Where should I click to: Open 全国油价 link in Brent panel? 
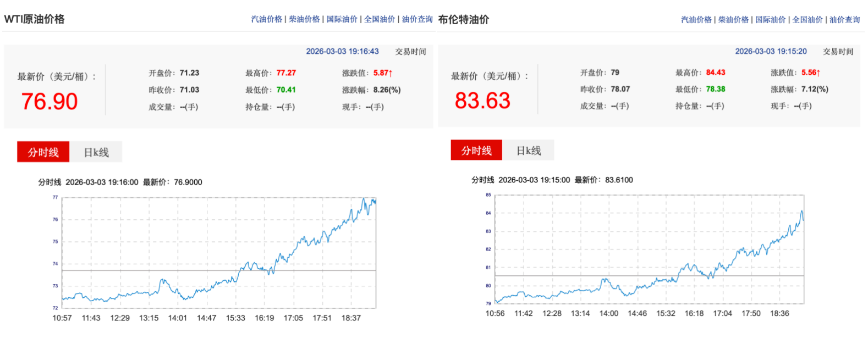(807, 20)
